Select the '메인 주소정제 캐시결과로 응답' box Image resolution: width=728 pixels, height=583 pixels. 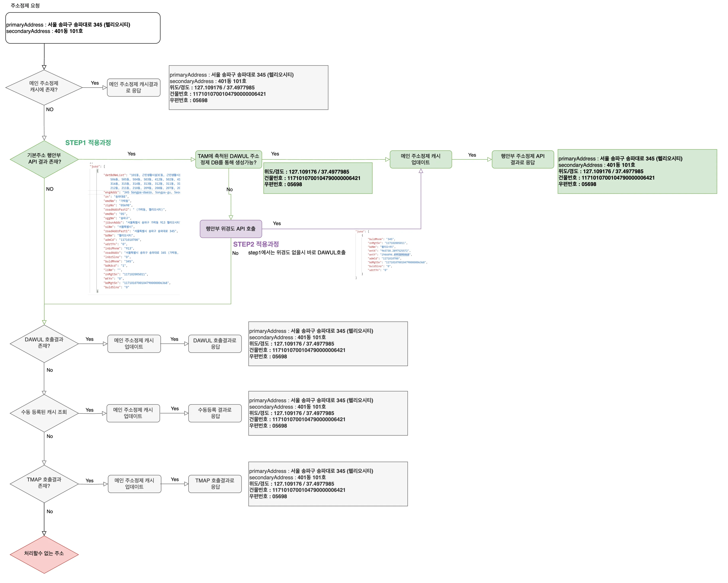point(134,87)
